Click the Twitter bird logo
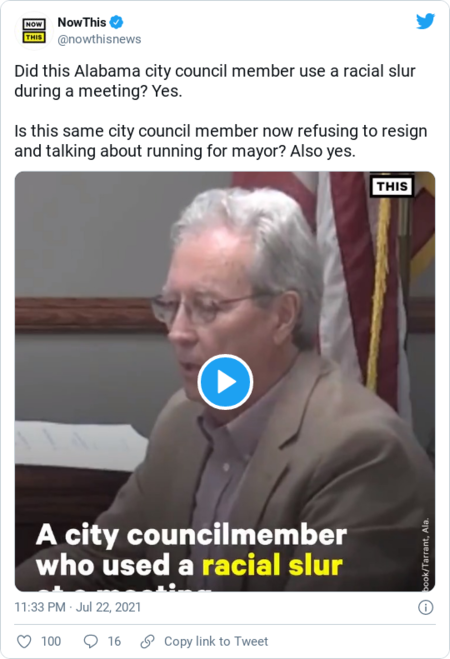Image resolution: width=450 pixels, height=659 pixels. point(425,21)
